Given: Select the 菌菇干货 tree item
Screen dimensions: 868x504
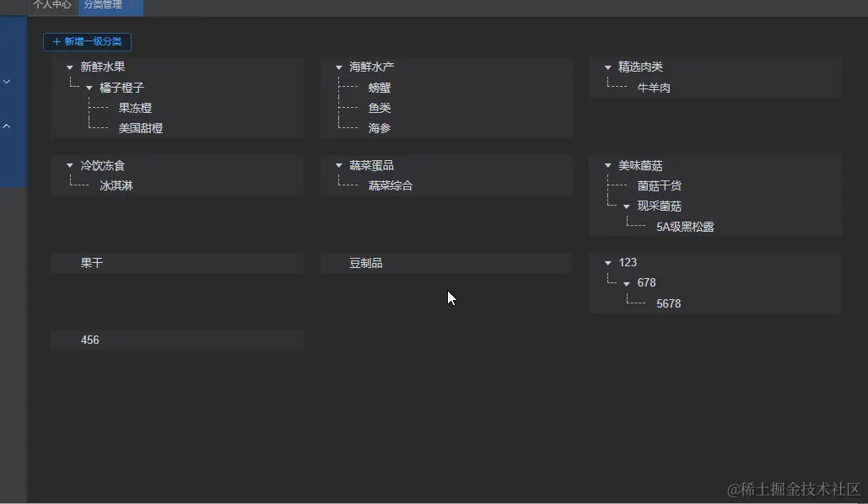Looking at the screenshot, I should coord(660,185).
